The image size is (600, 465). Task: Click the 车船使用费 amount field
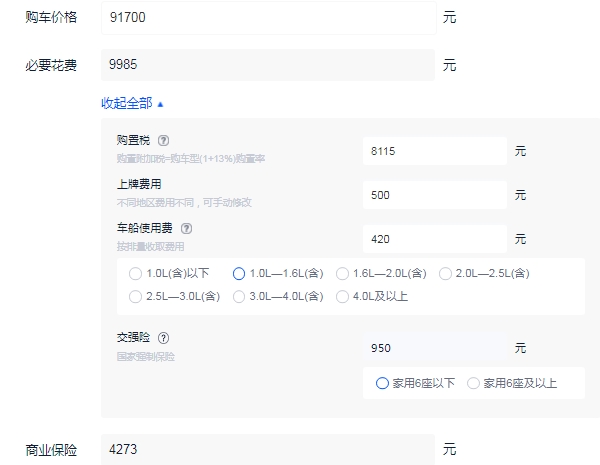pos(434,239)
